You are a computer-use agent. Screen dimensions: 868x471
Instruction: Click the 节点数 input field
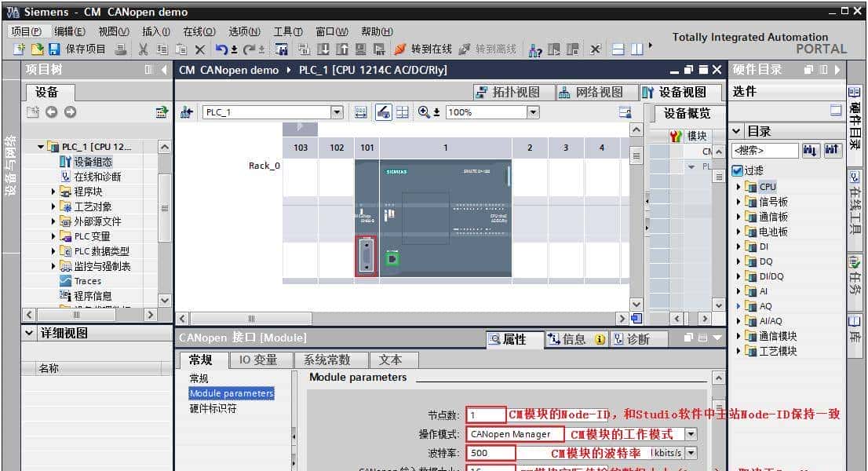point(486,414)
